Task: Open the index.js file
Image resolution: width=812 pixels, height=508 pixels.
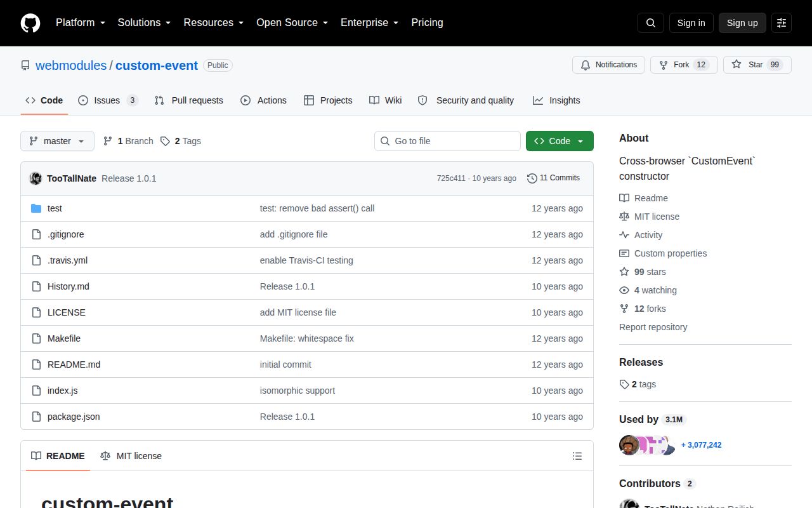Action: tap(63, 391)
